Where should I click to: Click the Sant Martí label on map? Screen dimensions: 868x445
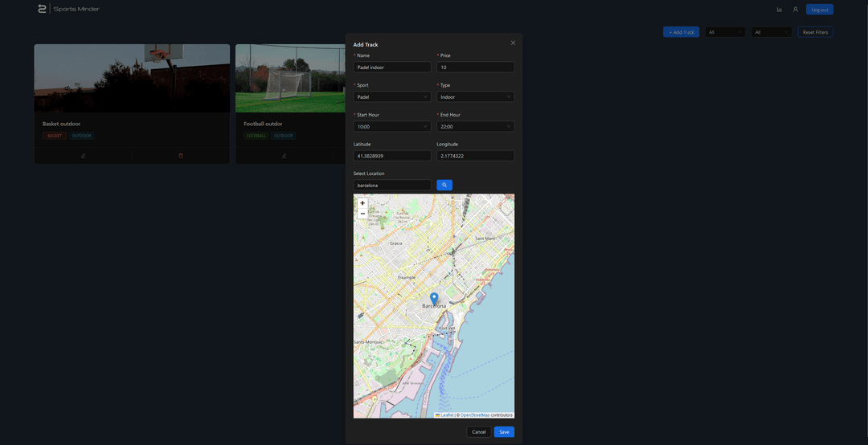point(485,239)
